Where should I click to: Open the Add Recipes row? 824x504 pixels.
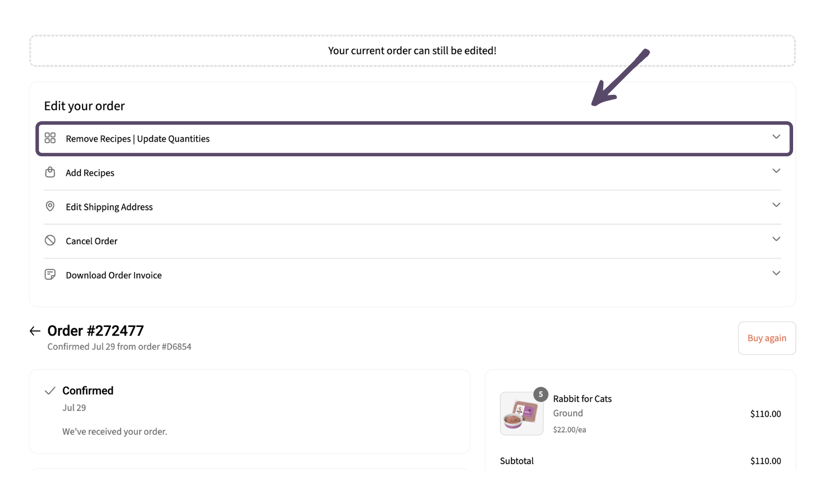412,173
